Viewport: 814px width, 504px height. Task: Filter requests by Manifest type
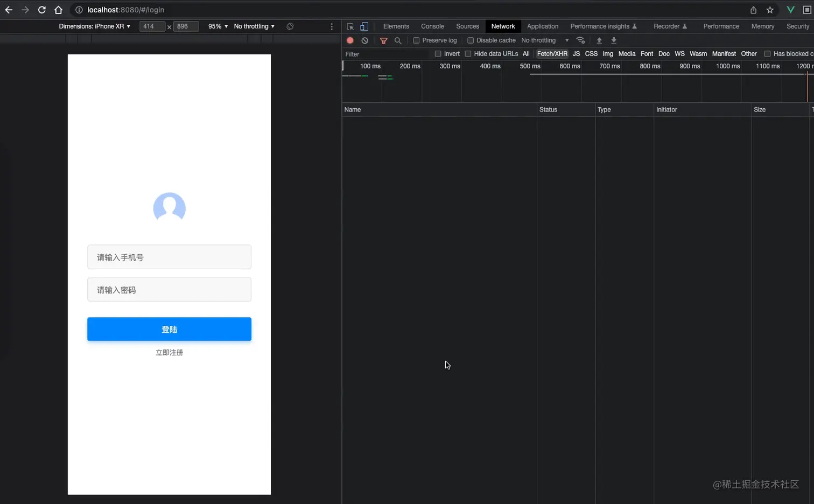[x=724, y=54]
